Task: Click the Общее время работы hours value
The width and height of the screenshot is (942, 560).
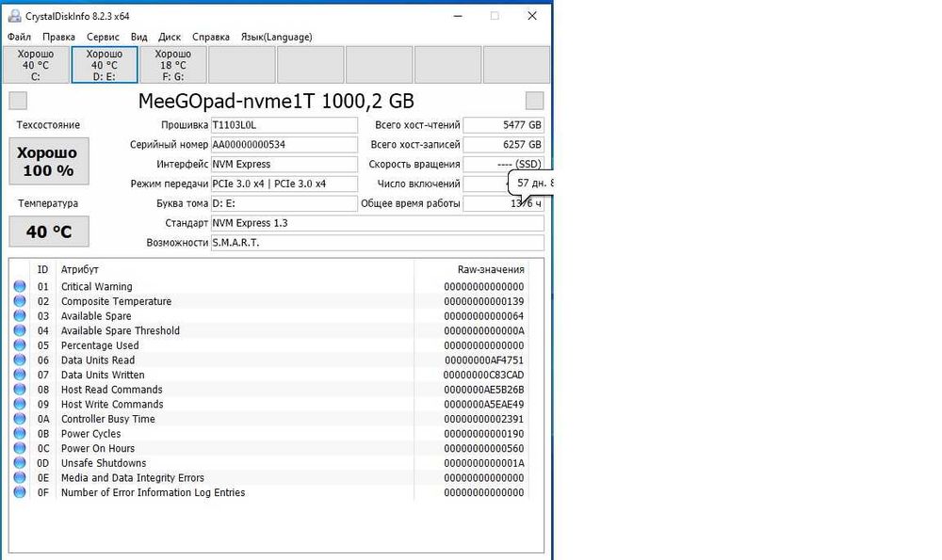Action: click(x=503, y=203)
